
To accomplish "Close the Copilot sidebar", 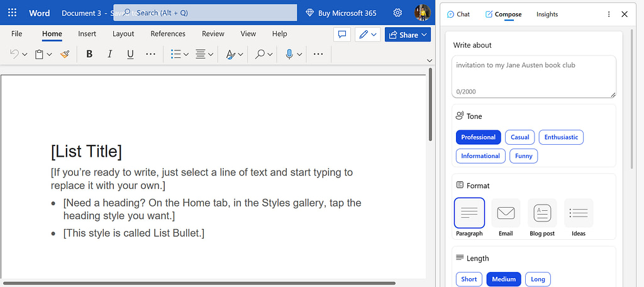I will (x=625, y=14).
